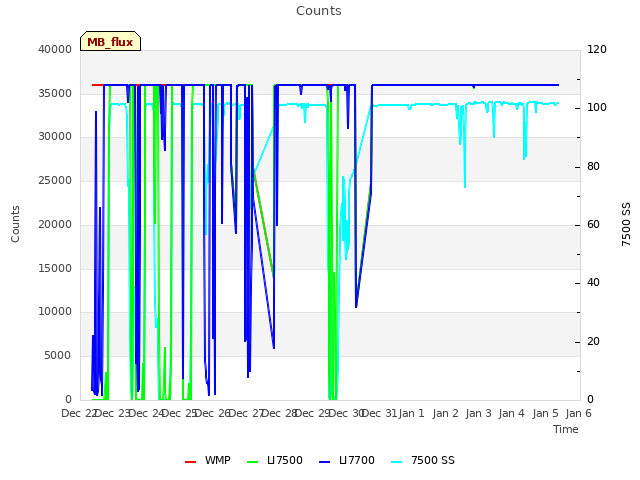Image resolution: width=640 pixels, height=480 pixels.
Task: Click the 7500 SS legend entry
Action: pyautogui.click(x=423, y=460)
